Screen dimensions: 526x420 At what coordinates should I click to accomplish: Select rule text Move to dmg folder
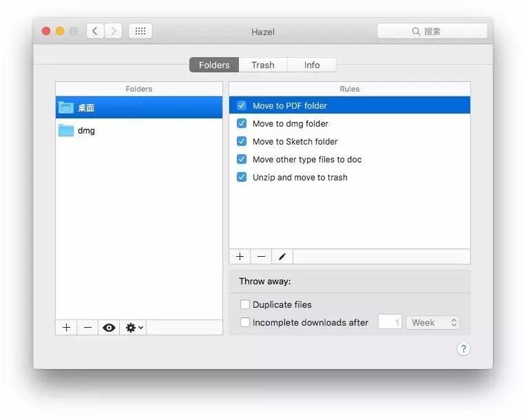tap(290, 123)
